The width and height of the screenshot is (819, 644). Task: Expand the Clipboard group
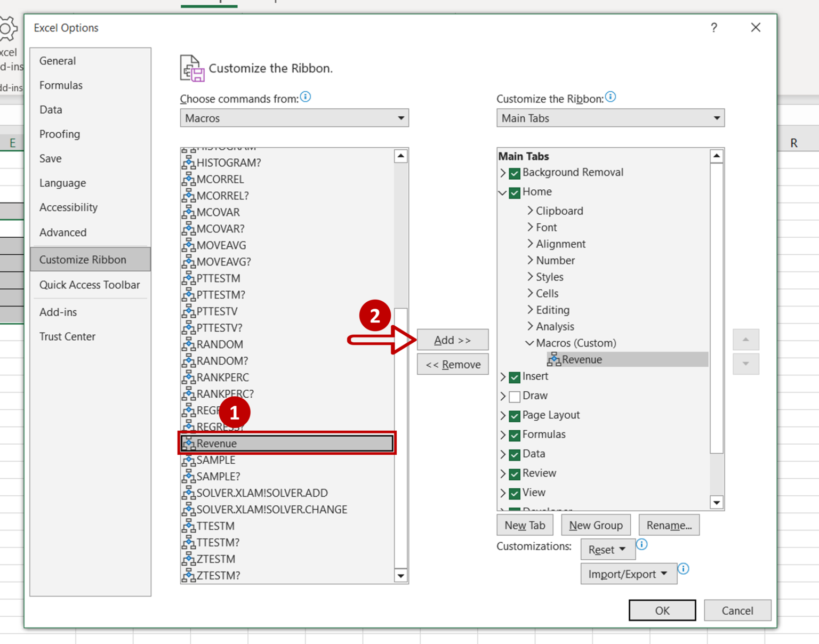530,211
